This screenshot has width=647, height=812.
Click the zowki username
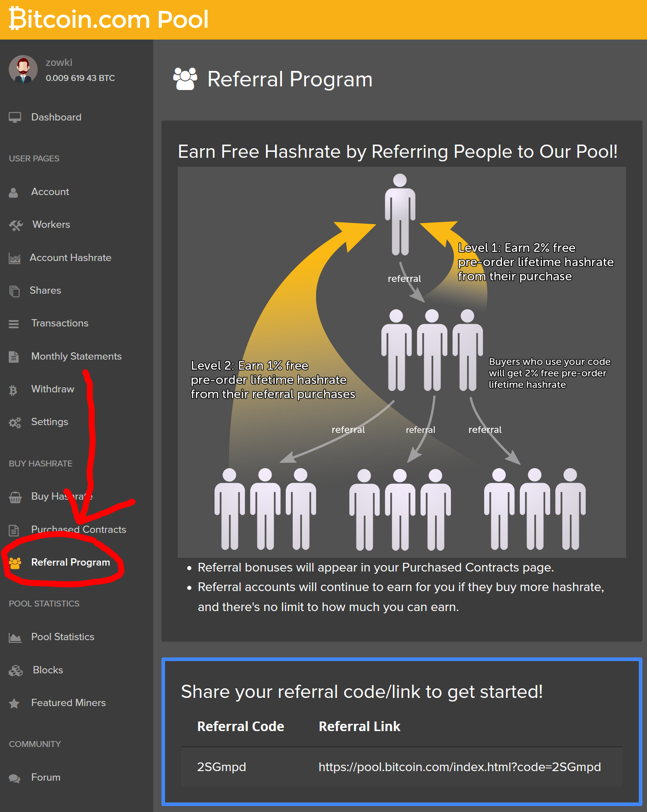point(59,63)
